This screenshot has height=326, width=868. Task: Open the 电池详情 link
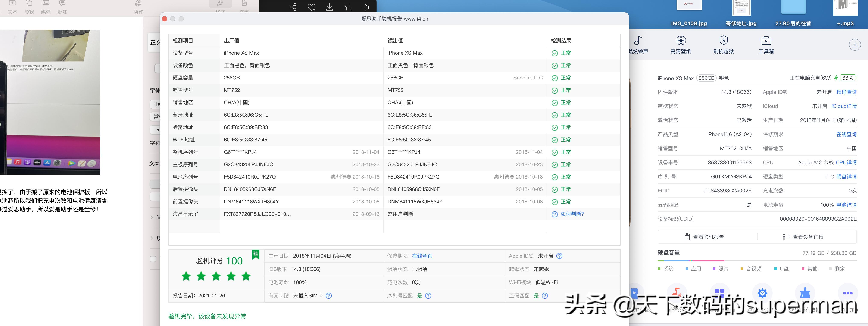click(x=847, y=204)
